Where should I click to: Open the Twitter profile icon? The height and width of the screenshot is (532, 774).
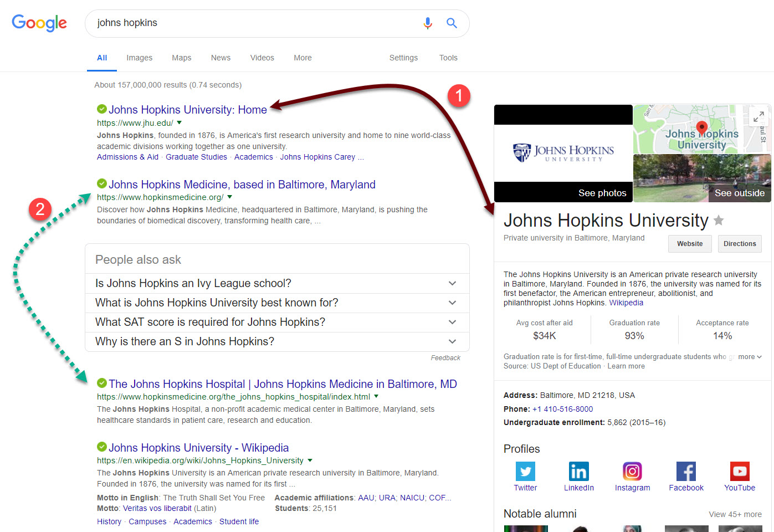(525, 472)
